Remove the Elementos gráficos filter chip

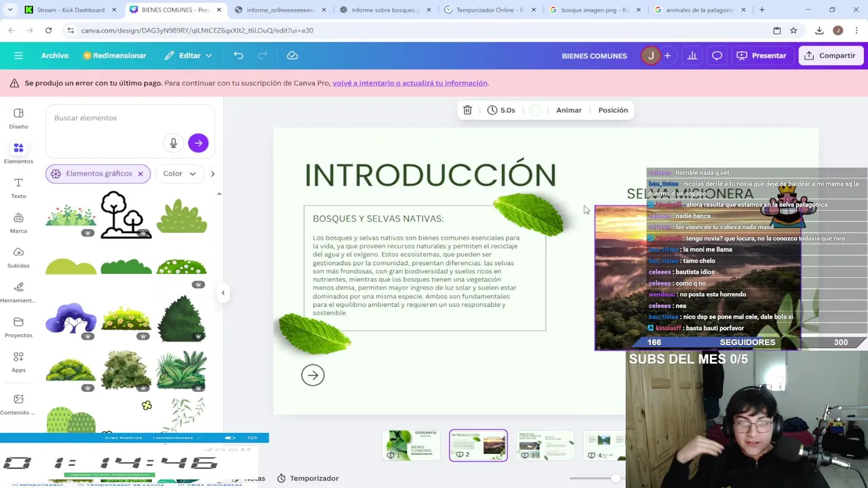140,174
